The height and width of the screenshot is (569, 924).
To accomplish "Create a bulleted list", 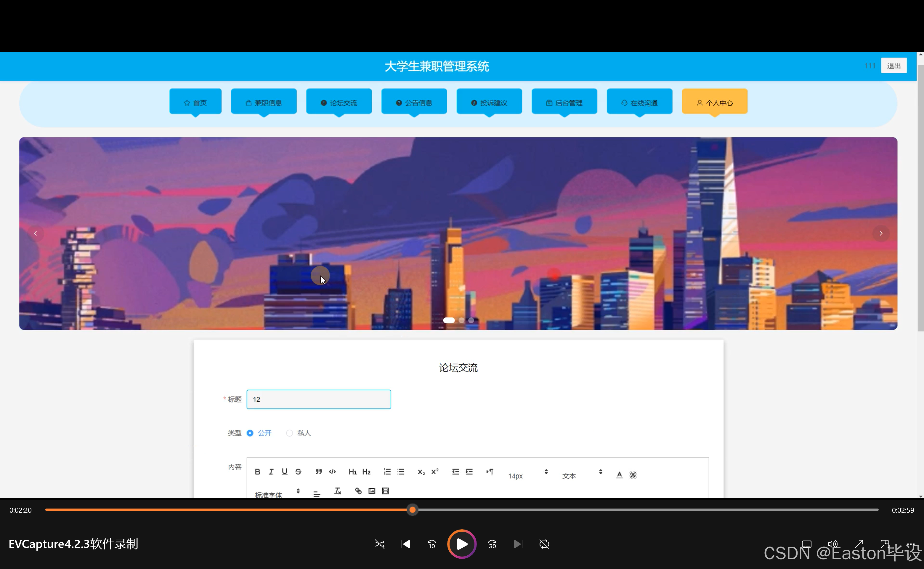I will click(400, 471).
